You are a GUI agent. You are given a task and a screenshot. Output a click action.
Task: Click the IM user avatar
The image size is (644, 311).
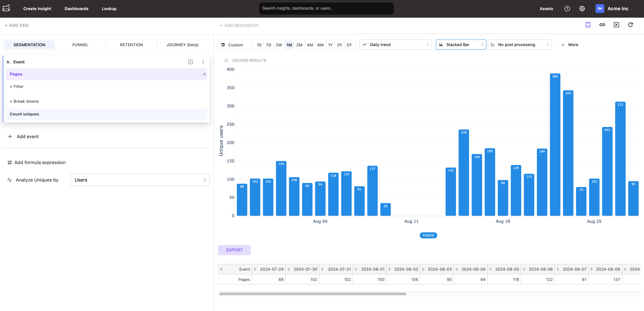599,9
